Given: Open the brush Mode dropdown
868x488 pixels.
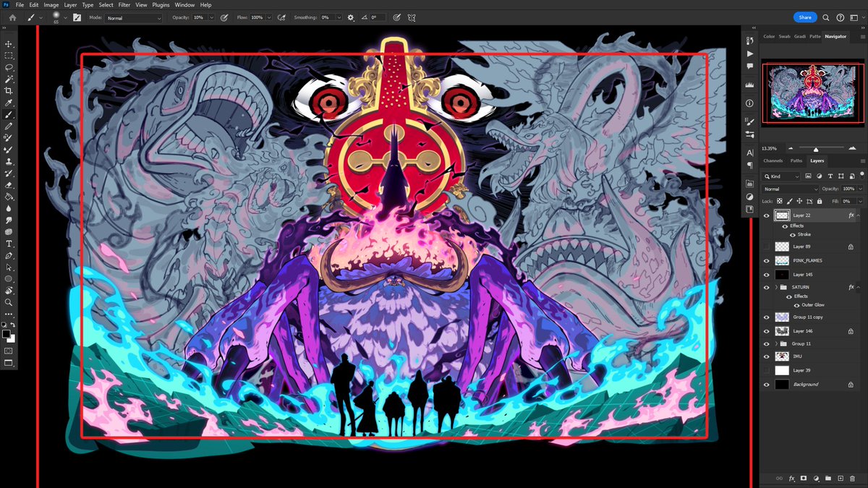Looking at the screenshot, I should pos(135,17).
